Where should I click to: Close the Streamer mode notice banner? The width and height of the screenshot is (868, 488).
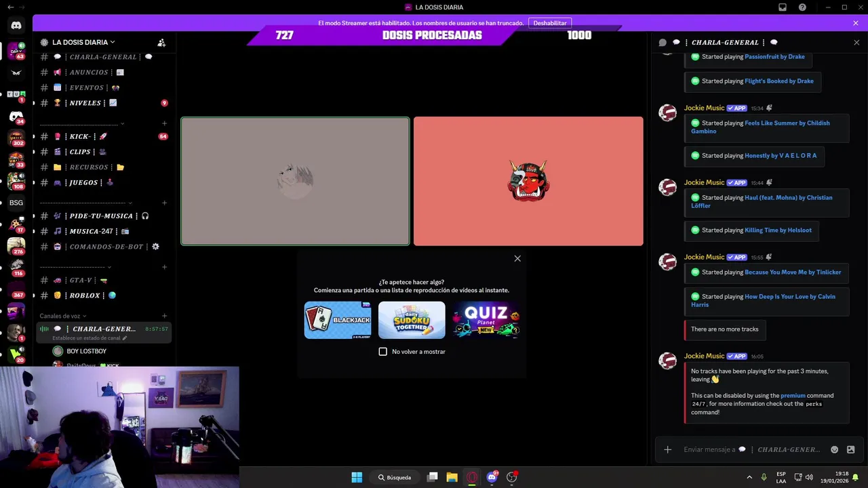(856, 23)
